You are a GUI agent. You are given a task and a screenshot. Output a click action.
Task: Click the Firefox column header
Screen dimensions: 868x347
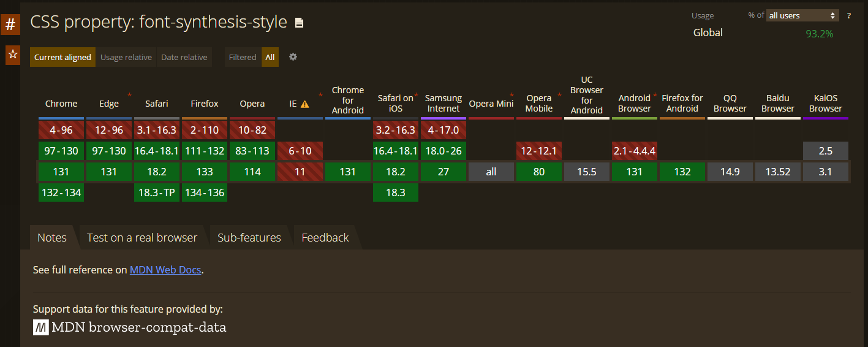click(205, 104)
